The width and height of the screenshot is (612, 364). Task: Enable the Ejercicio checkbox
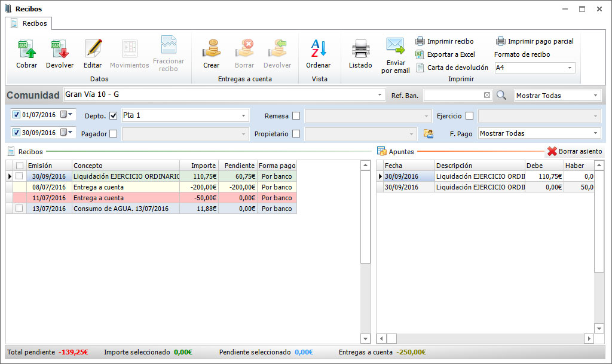click(x=470, y=116)
